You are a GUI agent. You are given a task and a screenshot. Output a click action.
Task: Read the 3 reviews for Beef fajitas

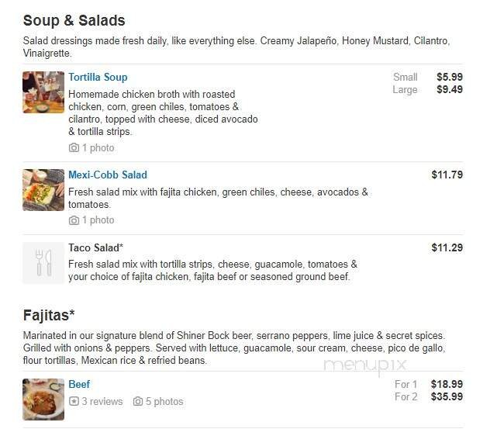102,402
